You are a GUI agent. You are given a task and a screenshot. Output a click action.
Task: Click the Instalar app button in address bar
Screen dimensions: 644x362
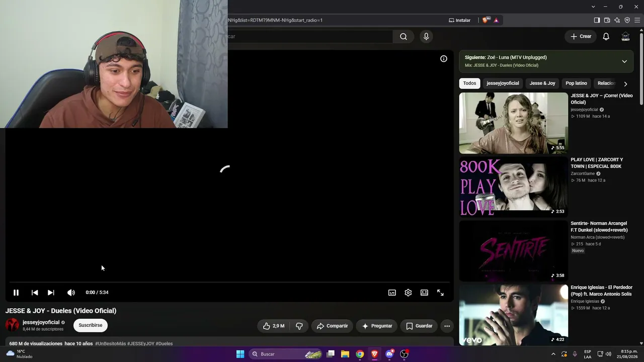pyautogui.click(x=459, y=20)
